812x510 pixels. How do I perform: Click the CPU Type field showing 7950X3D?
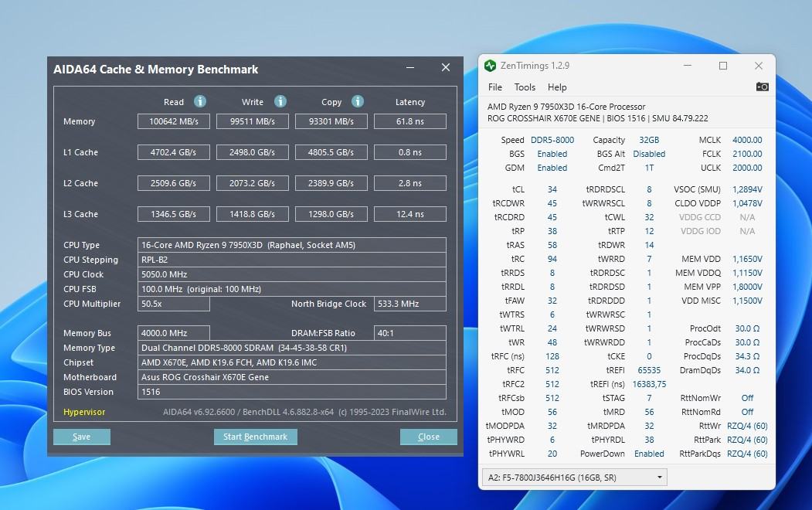pyautogui.click(x=292, y=245)
